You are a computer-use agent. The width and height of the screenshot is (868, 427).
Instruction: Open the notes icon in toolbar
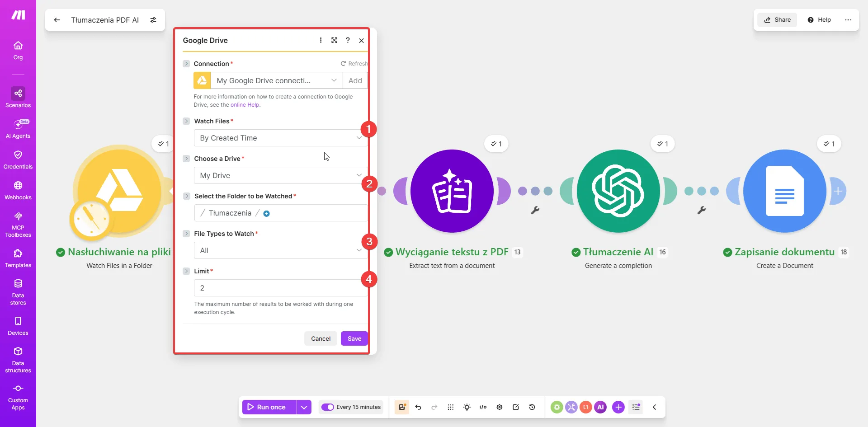coord(516,407)
